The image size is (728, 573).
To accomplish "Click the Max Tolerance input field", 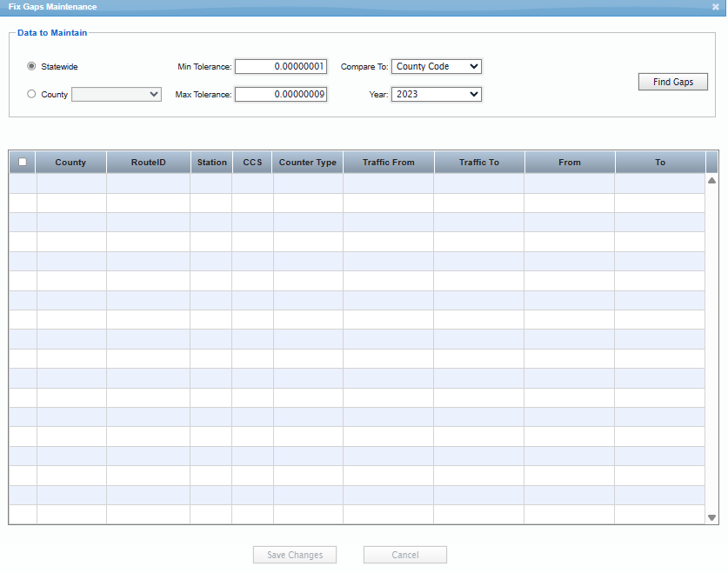I will click(280, 94).
